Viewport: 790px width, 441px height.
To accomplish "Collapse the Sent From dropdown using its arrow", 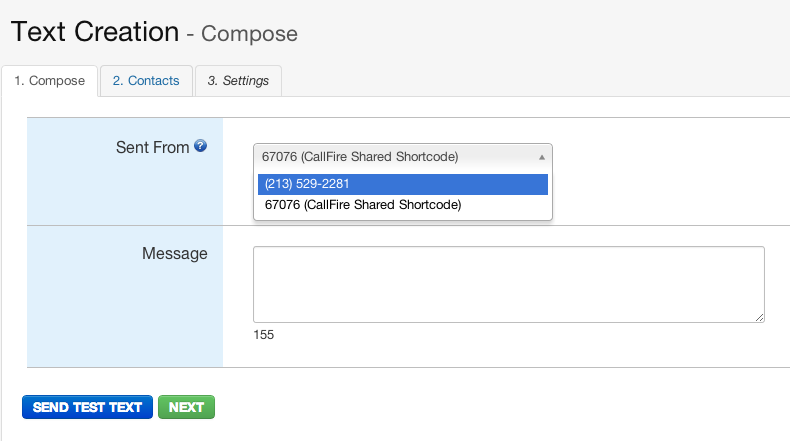I will tap(542, 157).
